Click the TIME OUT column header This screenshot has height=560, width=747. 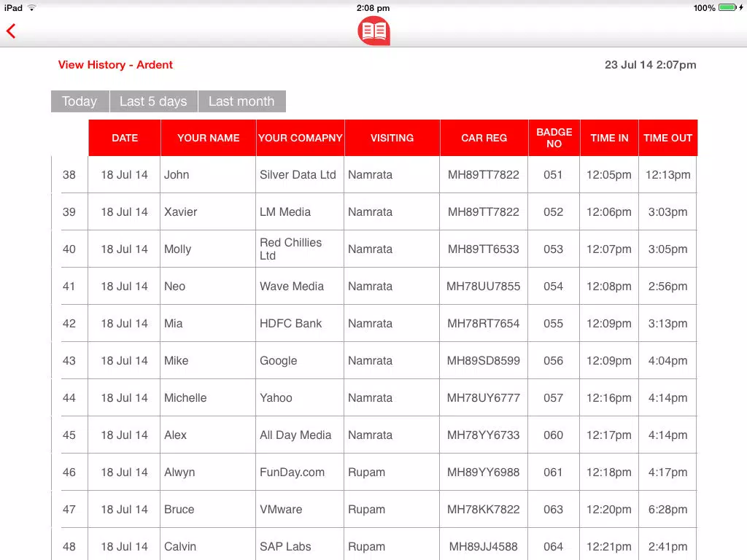click(x=668, y=138)
